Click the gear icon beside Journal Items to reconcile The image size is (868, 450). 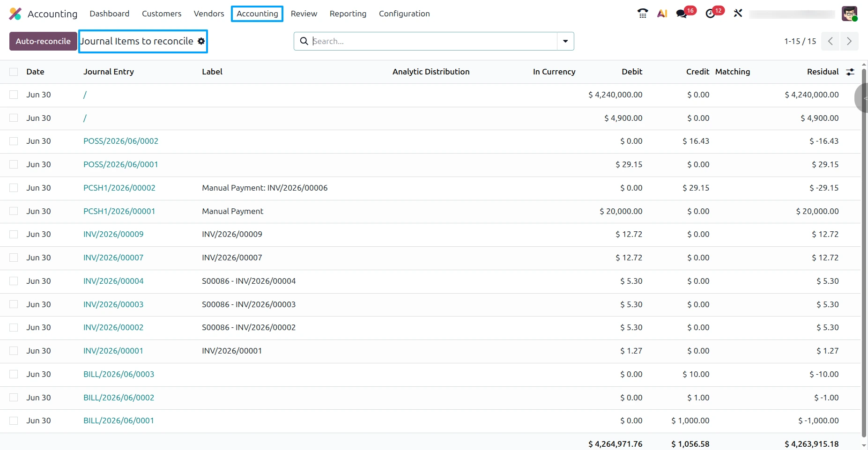pyautogui.click(x=201, y=41)
